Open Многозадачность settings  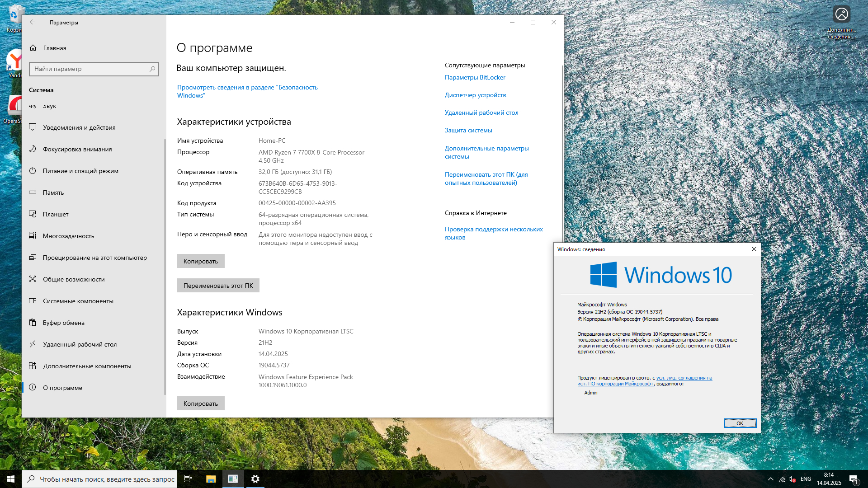pyautogui.click(x=68, y=236)
